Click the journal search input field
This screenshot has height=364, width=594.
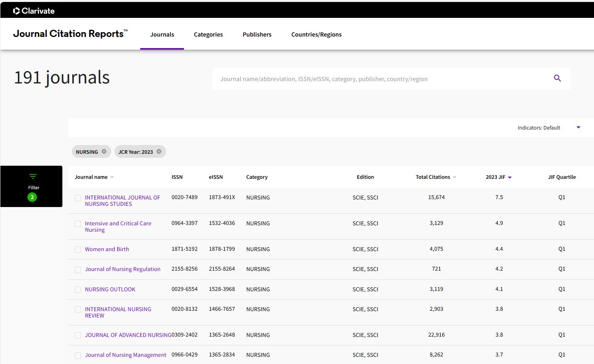pyautogui.click(x=381, y=79)
